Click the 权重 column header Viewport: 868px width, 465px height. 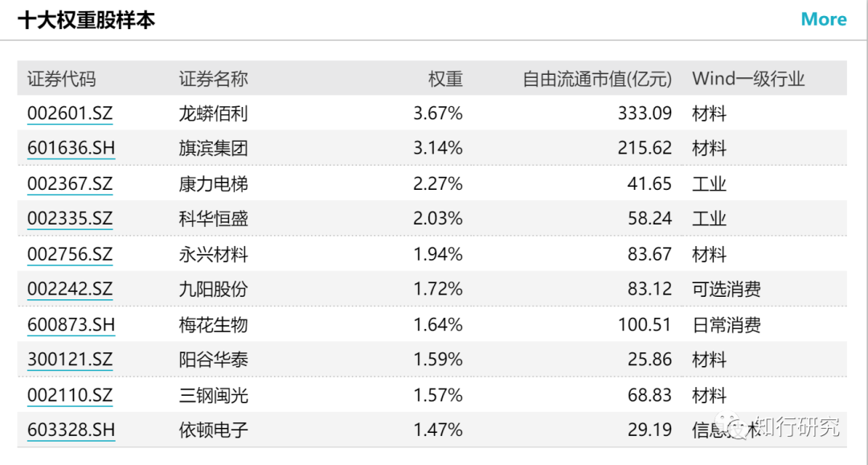[x=445, y=79]
